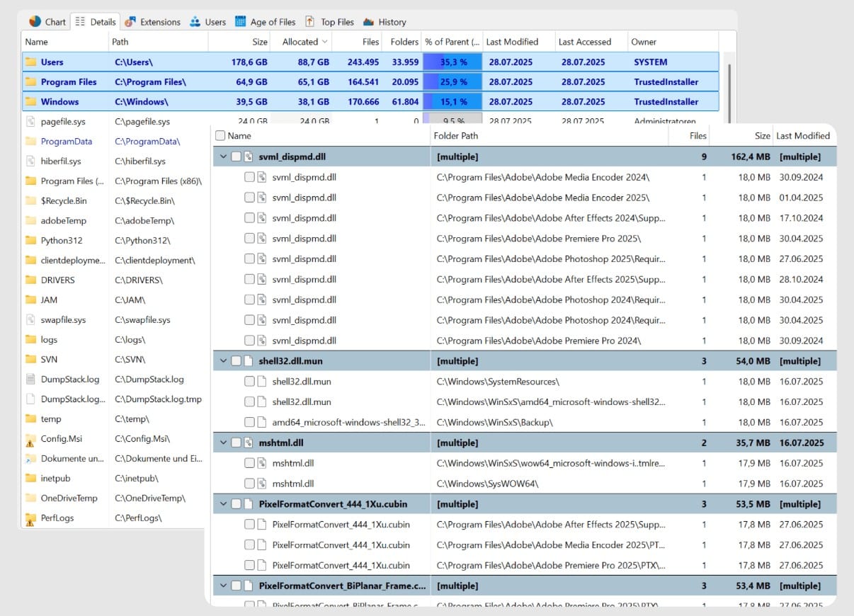Click the swapfile.sys file icon
This screenshot has width=854, height=616.
tap(30, 319)
